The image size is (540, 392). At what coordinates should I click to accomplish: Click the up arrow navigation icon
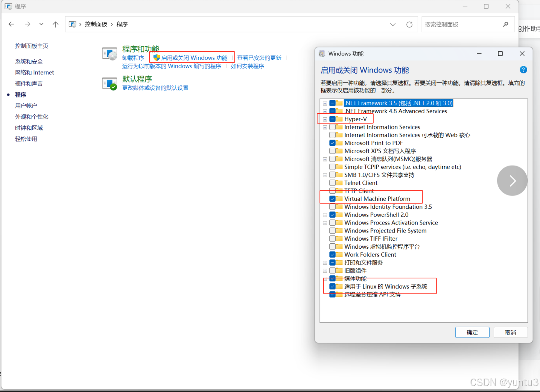(x=55, y=24)
